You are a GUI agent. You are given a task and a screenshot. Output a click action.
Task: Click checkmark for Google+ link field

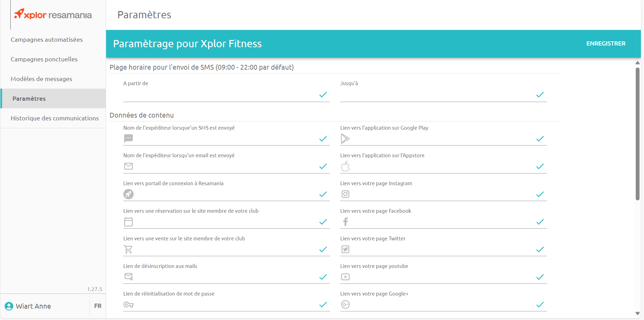(540, 305)
